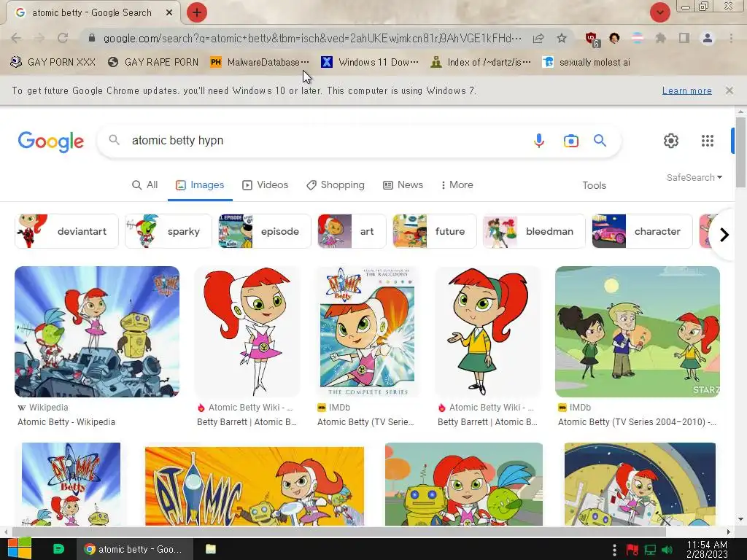Open the IMDb park scene thumbnail with three kids
The height and width of the screenshot is (560, 747).
click(638, 332)
